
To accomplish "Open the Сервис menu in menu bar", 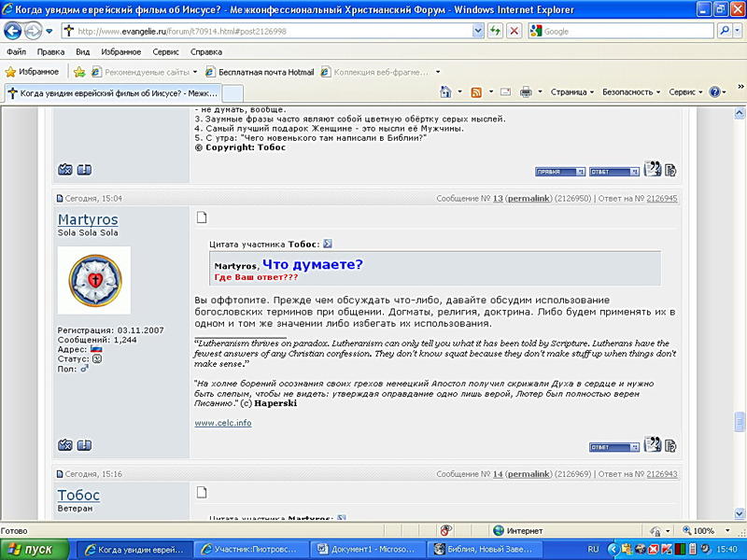I will pos(165,52).
